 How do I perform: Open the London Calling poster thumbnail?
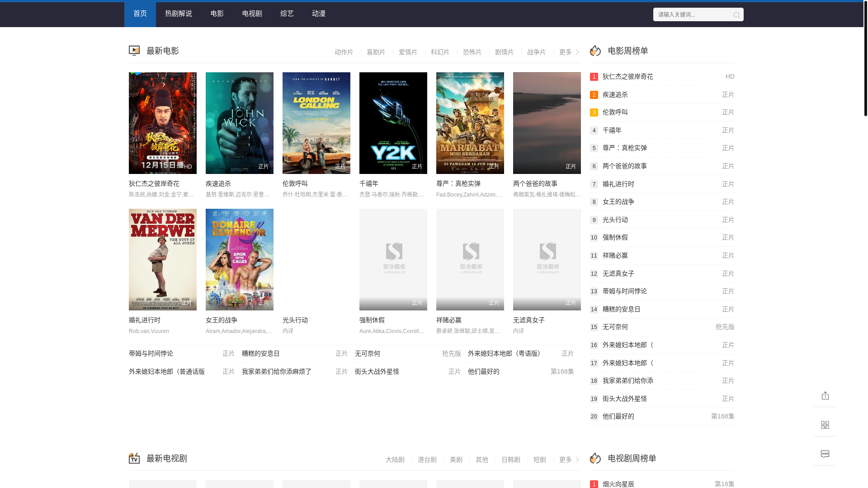coord(316,123)
